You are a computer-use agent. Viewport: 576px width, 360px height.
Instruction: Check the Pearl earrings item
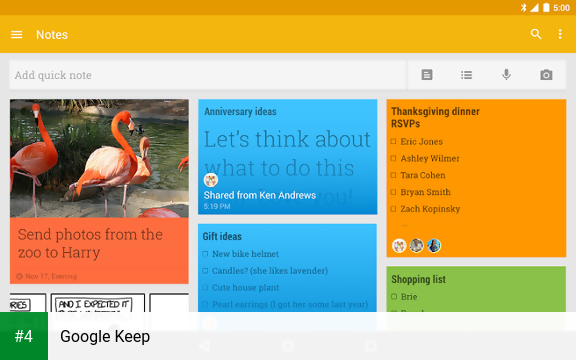205,304
